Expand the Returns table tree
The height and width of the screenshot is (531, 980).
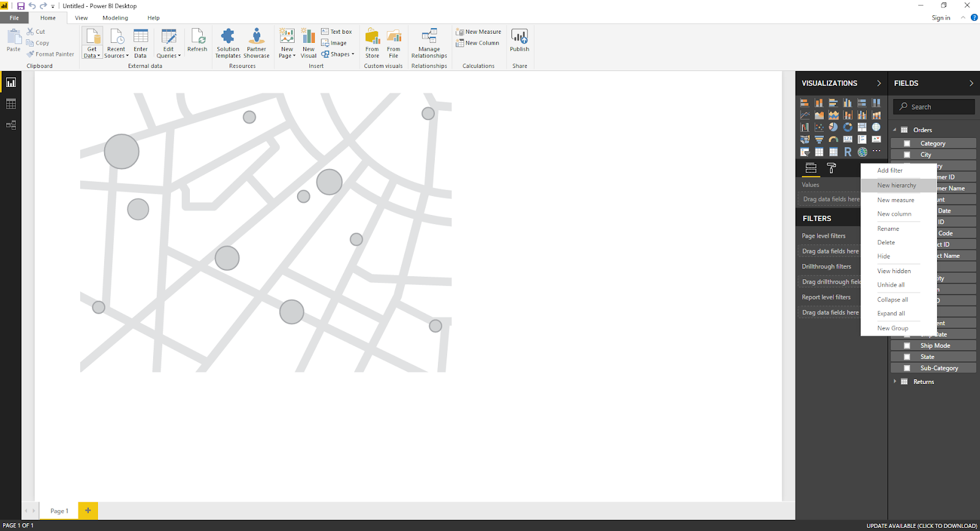click(895, 382)
